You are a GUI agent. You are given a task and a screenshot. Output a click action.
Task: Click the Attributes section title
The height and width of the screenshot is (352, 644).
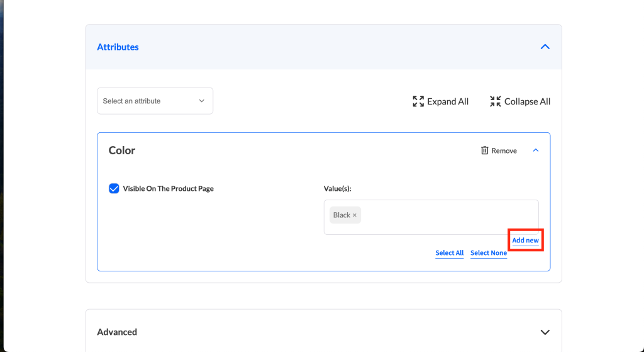(x=118, y=47)
